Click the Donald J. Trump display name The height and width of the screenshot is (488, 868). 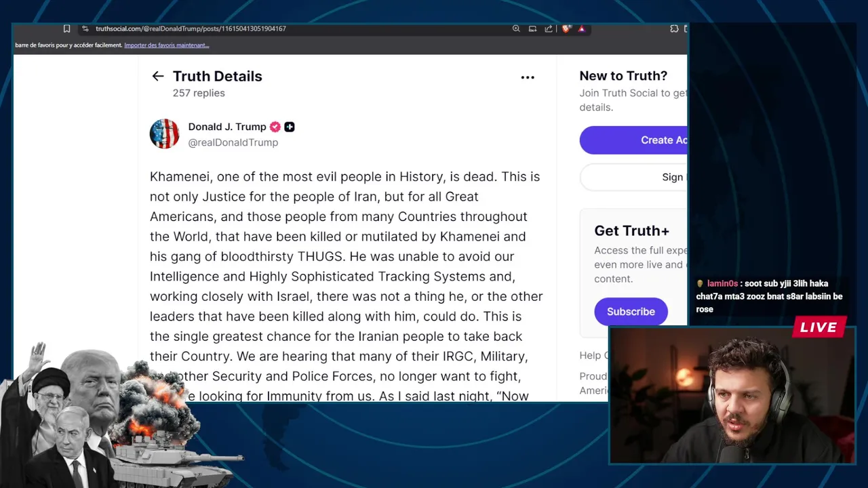click(227, 127)
